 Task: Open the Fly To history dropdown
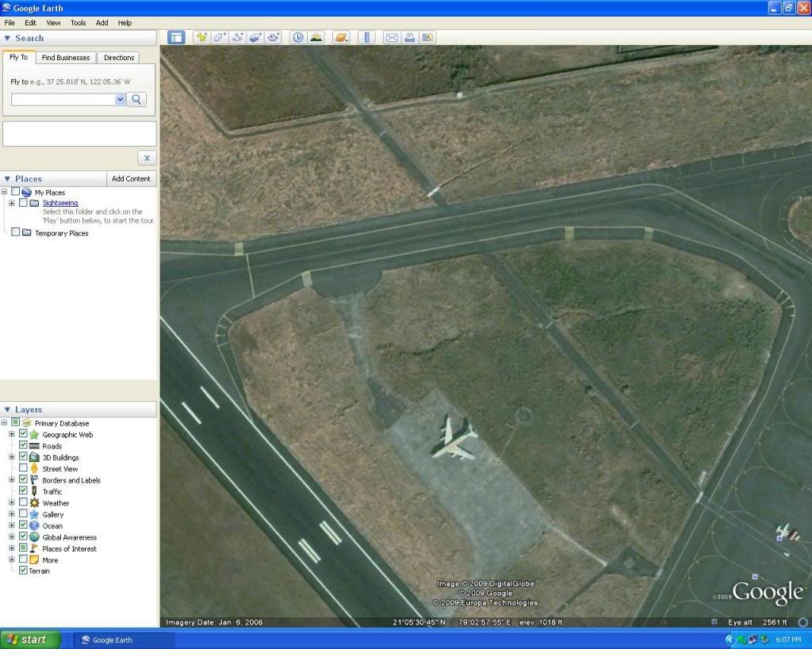(121, 99)
